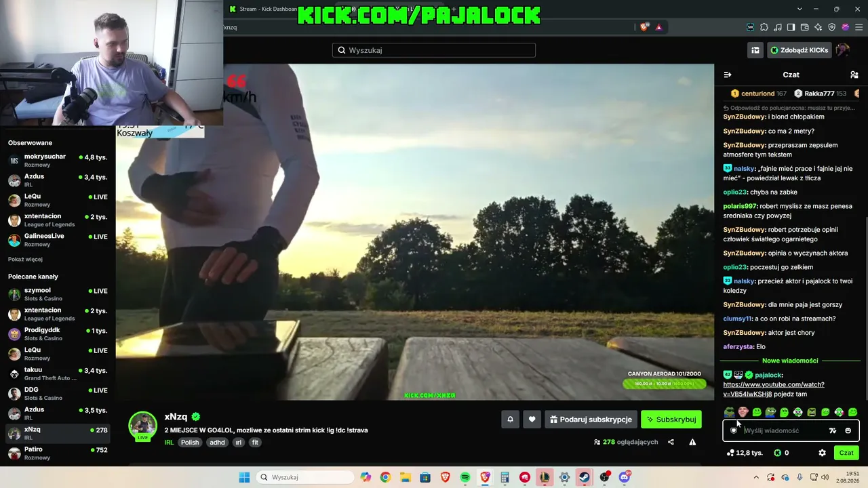Open the YouTube link posted by pajalock
The width and height of the screenshot is (868, 488).
[x=774, y=389]
